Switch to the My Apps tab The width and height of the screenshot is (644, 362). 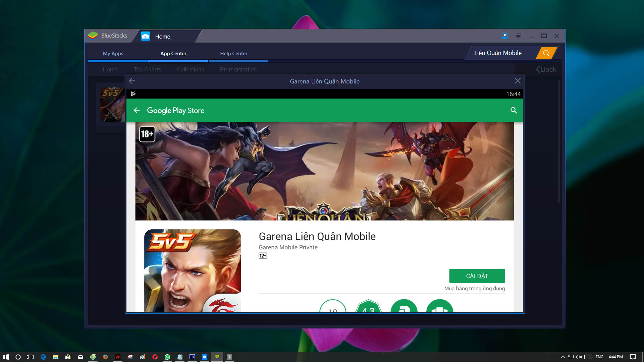click(113, 54)
